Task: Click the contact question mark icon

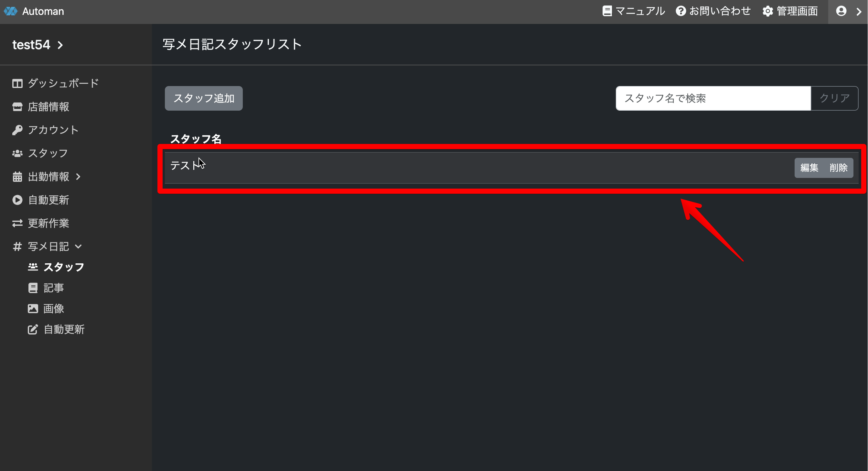Action: 680,11
